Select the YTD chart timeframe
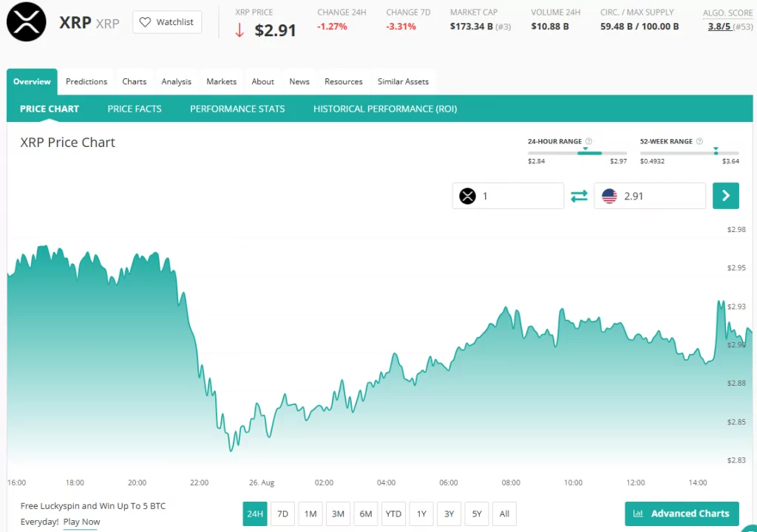Screen dimensions: 757x532 (x=393, y=514)
